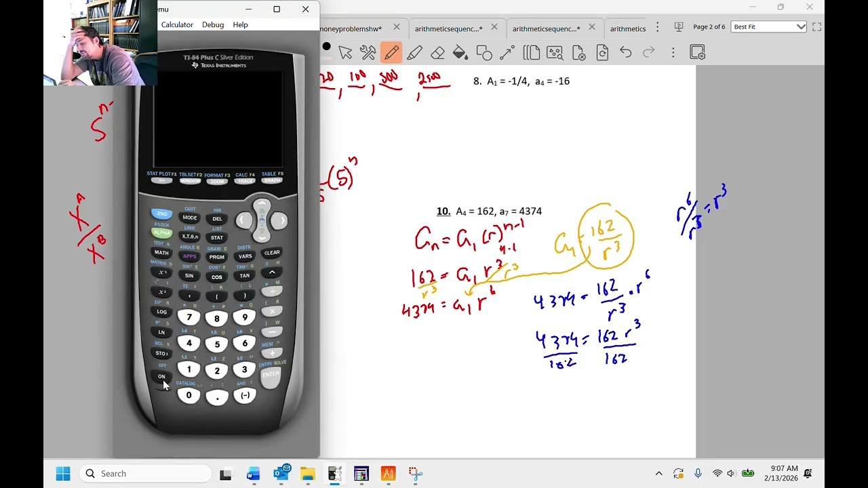The height and width of the screenshot is (488, 868).
Task: Open the tools wrench icon
Action: tap(368, 52)
